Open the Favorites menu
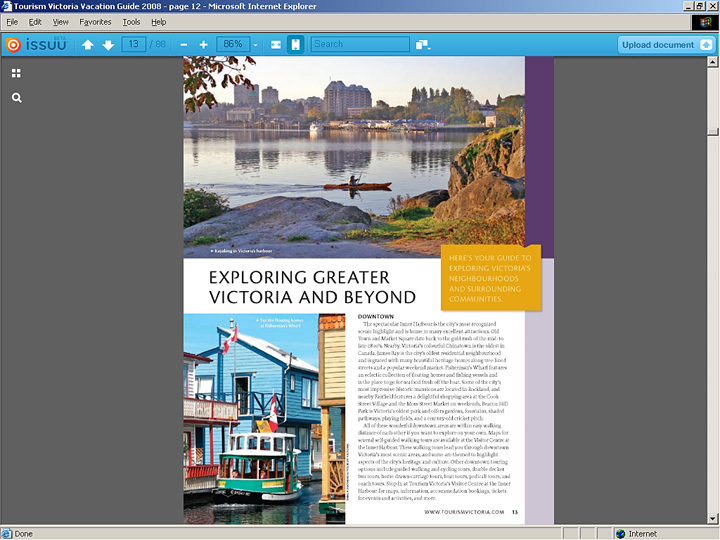Image resolution: width=720 pixels, height=540 pixels. (x=95, y=22)
